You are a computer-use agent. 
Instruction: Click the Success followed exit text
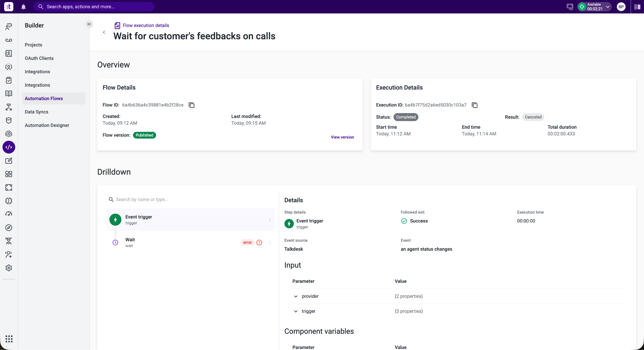click(x=419, y=221)
